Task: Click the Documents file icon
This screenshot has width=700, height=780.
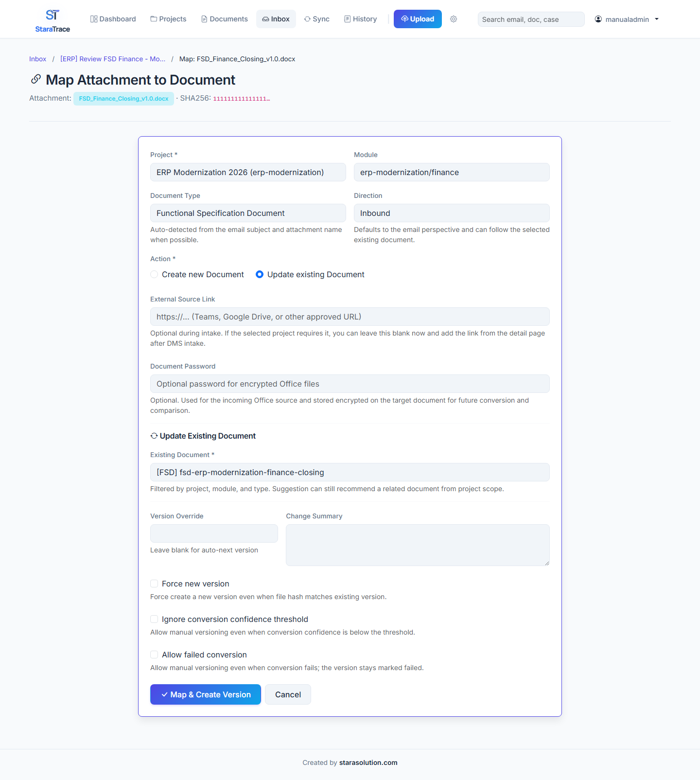Action: coord(204,19)
